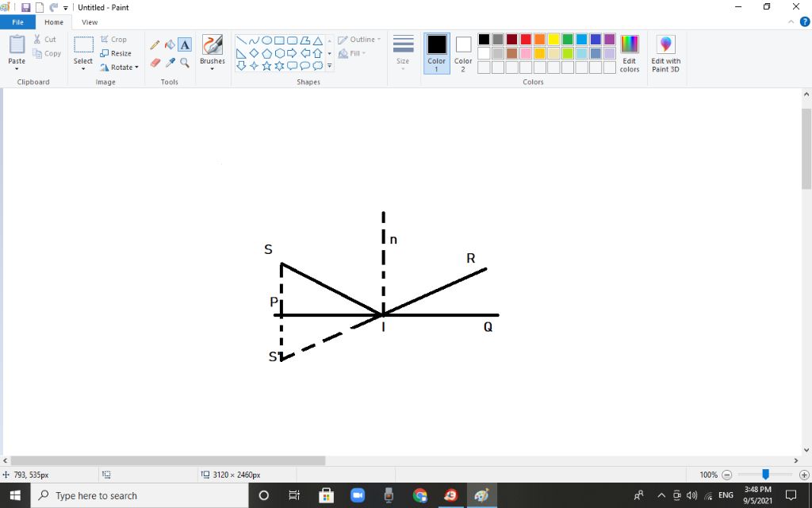Pick the black color swatch
Screen dimensions: 812x508
tap(484, 40)
